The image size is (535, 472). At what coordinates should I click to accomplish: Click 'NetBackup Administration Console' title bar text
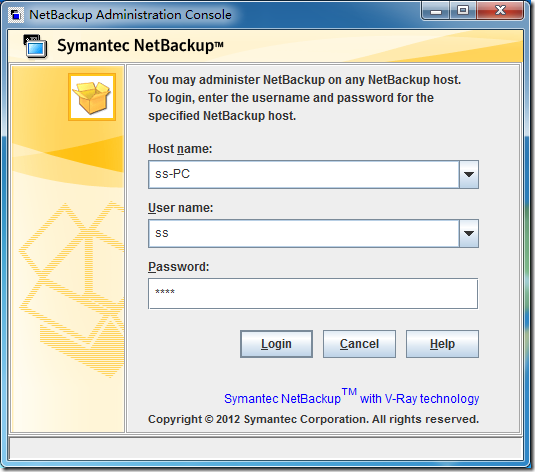click(130, 15)
